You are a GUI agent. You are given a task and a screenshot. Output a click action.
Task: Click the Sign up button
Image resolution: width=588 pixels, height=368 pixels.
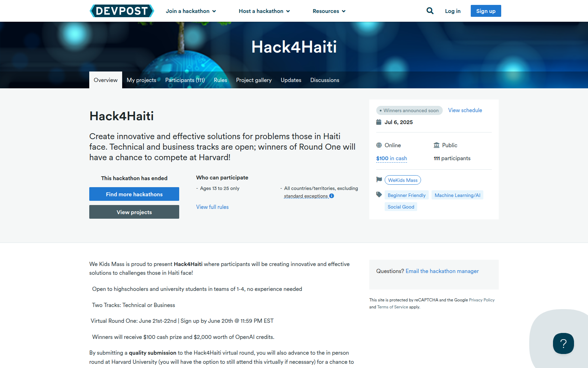point(485,11)
